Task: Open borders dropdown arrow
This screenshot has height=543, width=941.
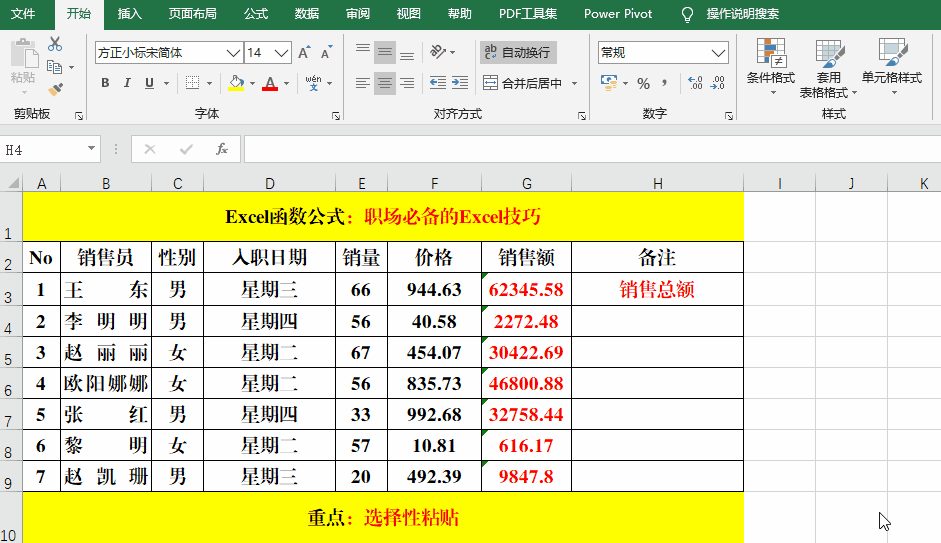Action: (209, 83)
